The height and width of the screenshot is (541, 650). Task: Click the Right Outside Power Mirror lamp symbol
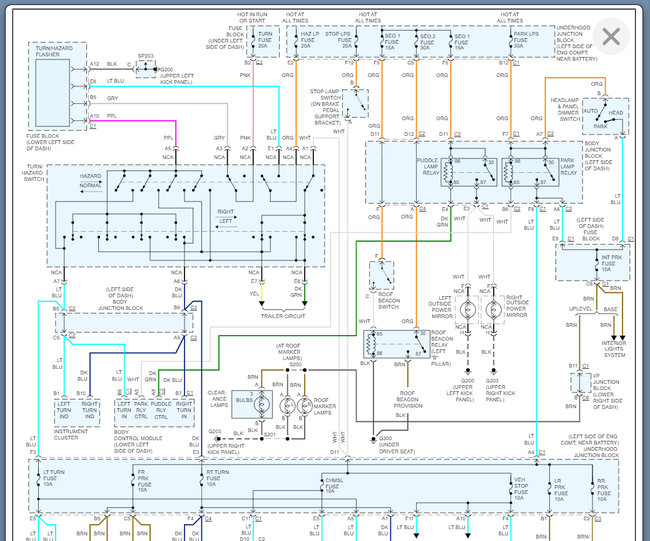(x=492, y=311)
